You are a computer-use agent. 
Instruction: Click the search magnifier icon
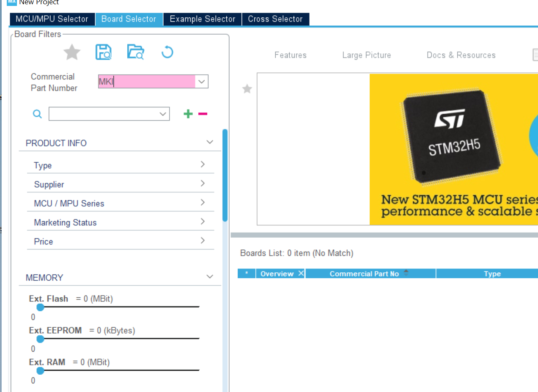(37, 114)
